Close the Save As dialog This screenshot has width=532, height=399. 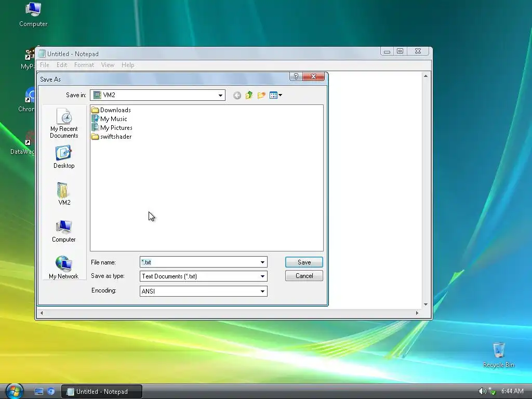[313, 76]
